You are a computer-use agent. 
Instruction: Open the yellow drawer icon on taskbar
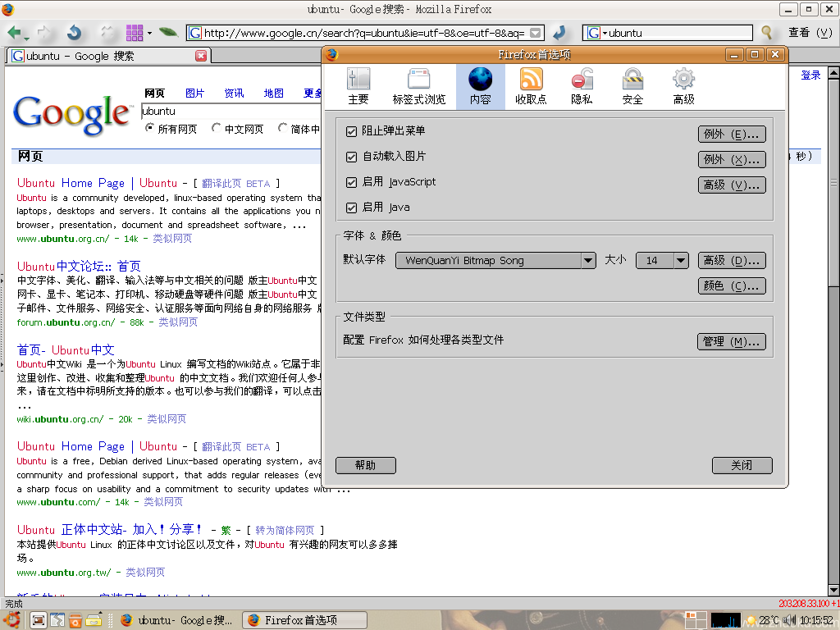pos(94,620)
